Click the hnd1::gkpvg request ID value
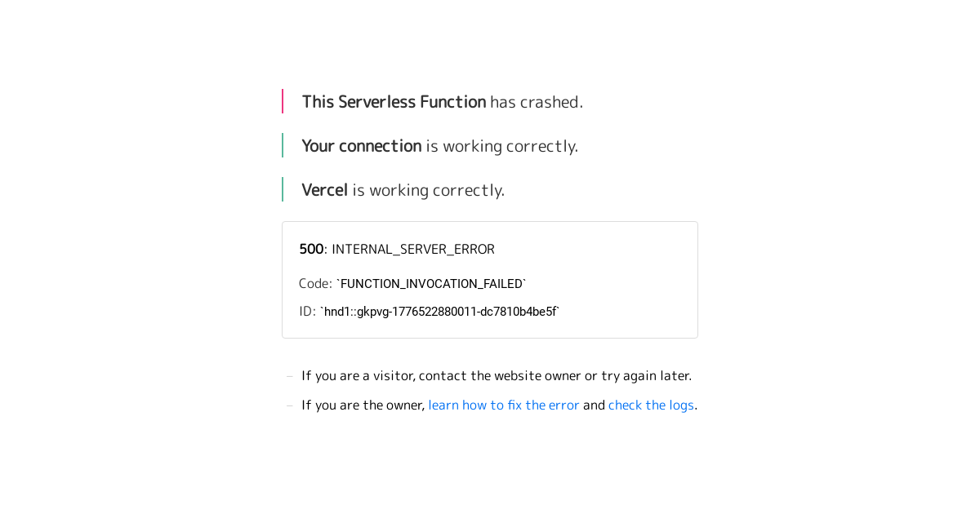Viewport: 980px width, 514px height. (439, 312)
